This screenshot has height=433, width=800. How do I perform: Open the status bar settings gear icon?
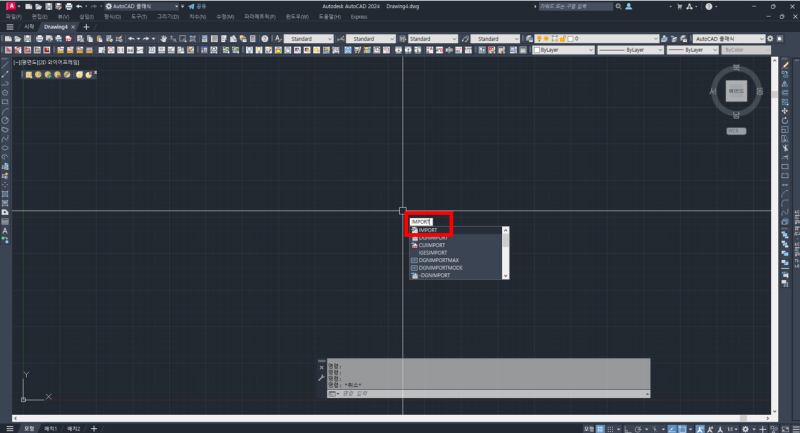pos(745,429)
